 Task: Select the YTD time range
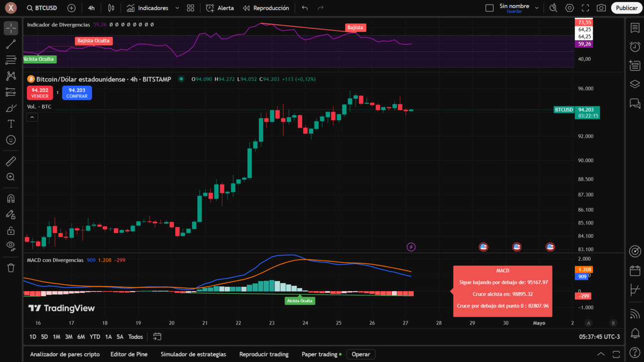(95, 337)
